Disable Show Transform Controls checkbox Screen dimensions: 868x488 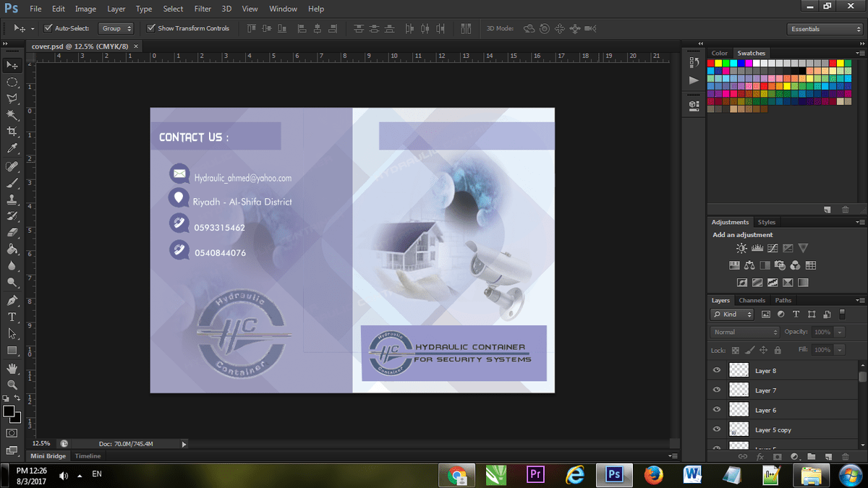tap(151, 29)
